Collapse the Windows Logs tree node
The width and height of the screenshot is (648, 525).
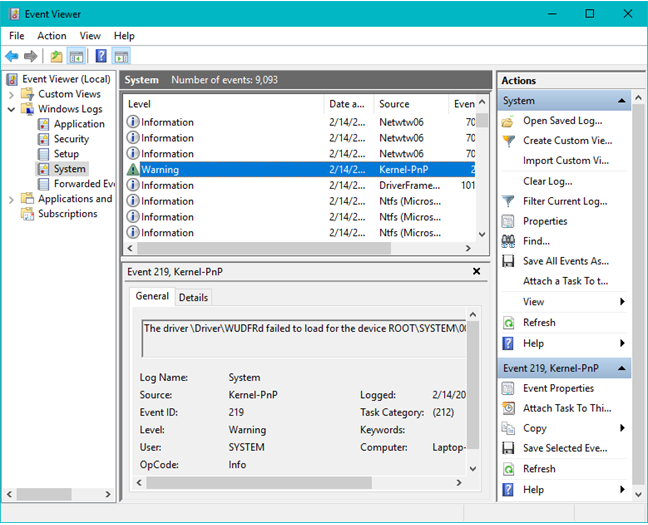pos(11,109)
